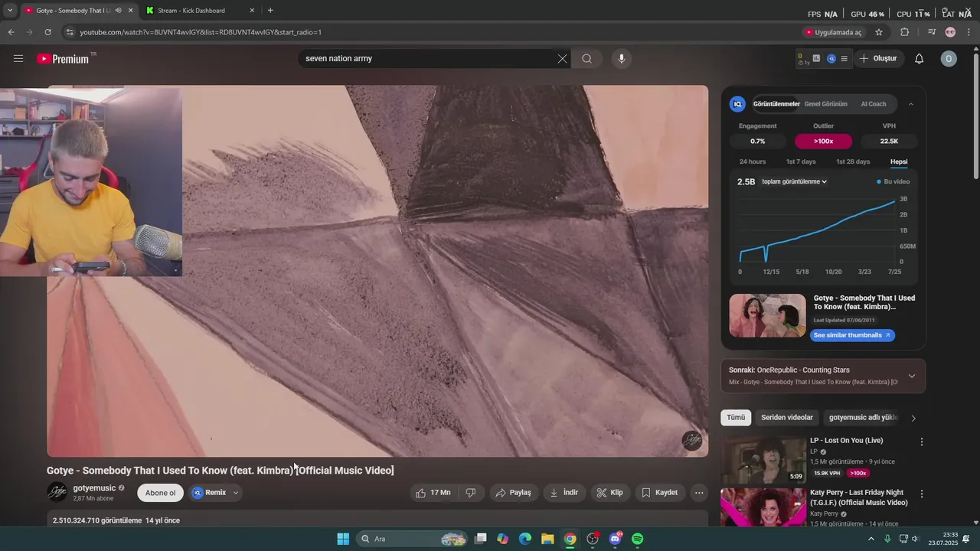The width and height of the screenshot is (980, 551).
Task: Switch to the Genel Görünüm tab
Action: [x=825, y=104]
